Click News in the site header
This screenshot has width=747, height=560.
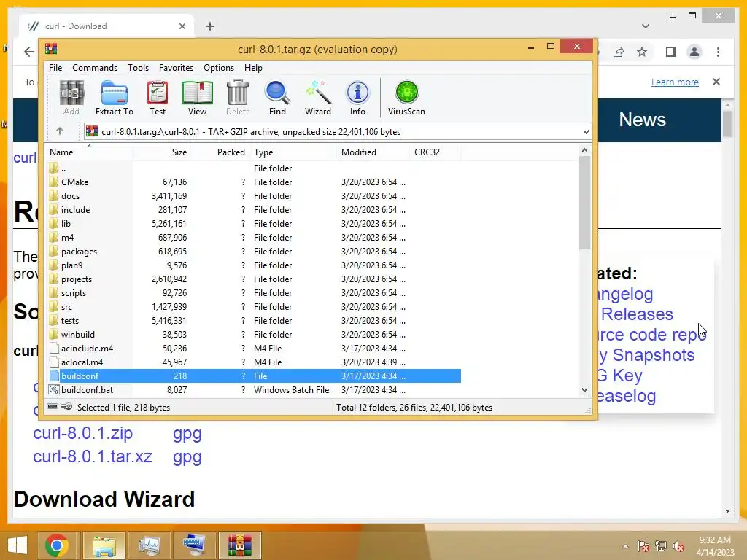(x=642, y=120)
